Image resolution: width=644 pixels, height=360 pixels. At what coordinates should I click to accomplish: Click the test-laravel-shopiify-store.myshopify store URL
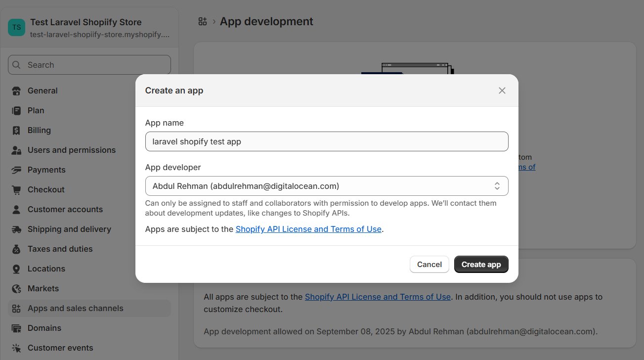100,35
